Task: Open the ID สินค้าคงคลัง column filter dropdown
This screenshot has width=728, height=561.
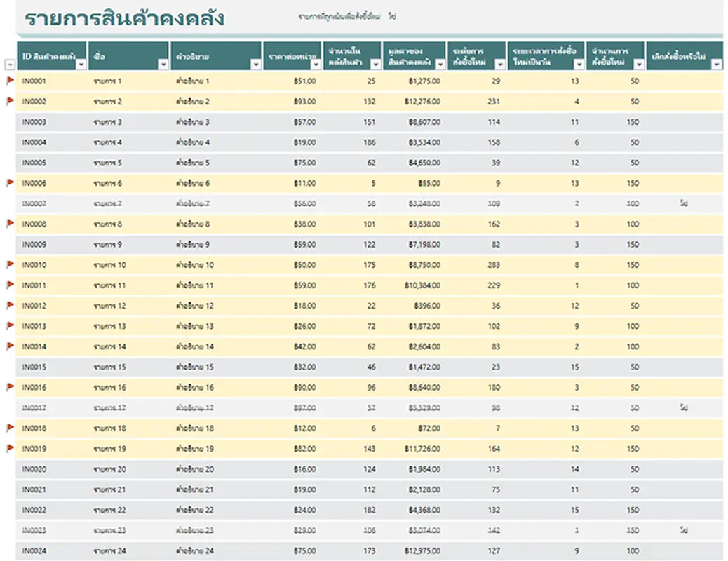Action: (81, 65)
